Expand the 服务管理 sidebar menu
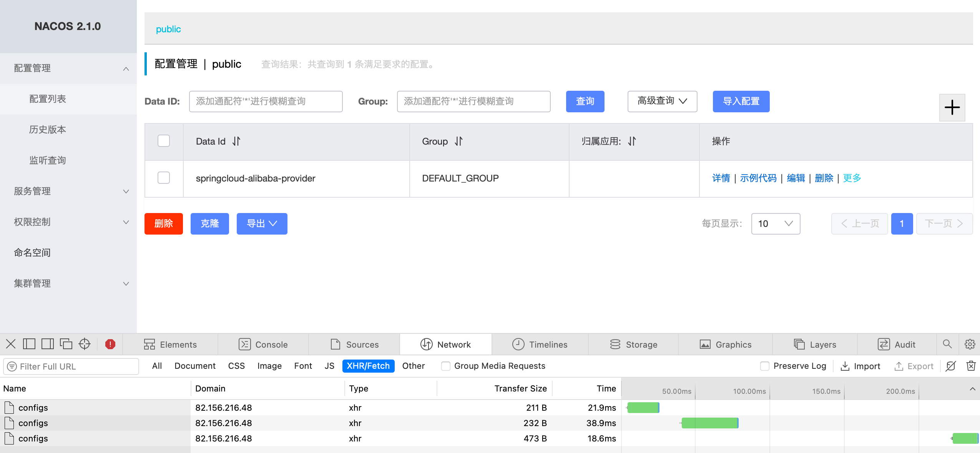This screenshot has width=980, height=453. 68,191
